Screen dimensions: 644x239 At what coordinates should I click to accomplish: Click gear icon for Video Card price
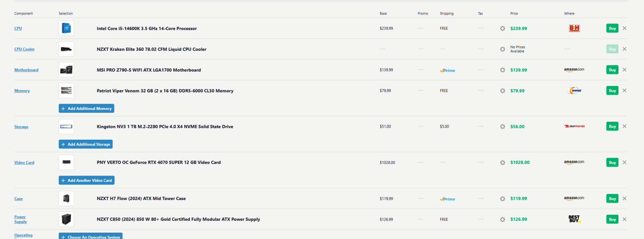click(502, 162)
